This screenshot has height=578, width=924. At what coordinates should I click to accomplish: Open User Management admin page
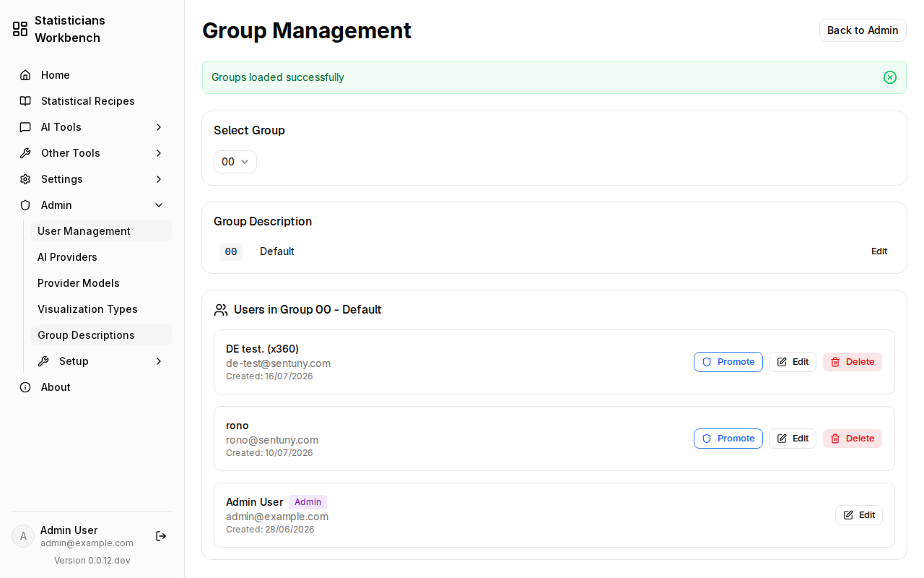click(x=101, y=231)
